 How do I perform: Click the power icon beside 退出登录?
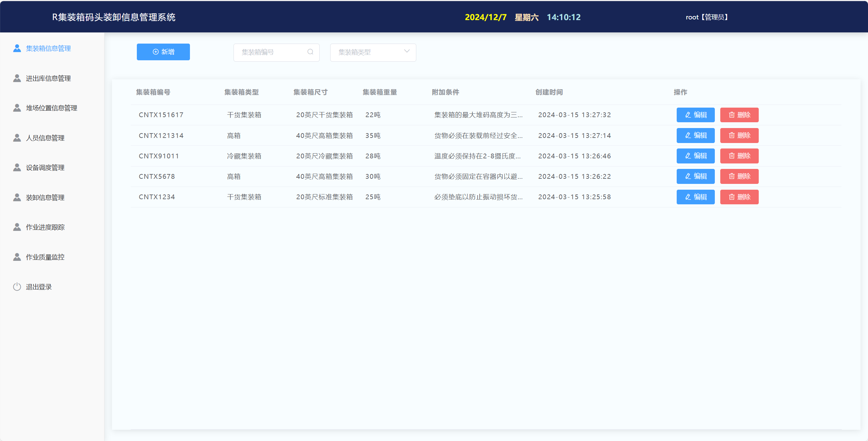coord(17,287)
